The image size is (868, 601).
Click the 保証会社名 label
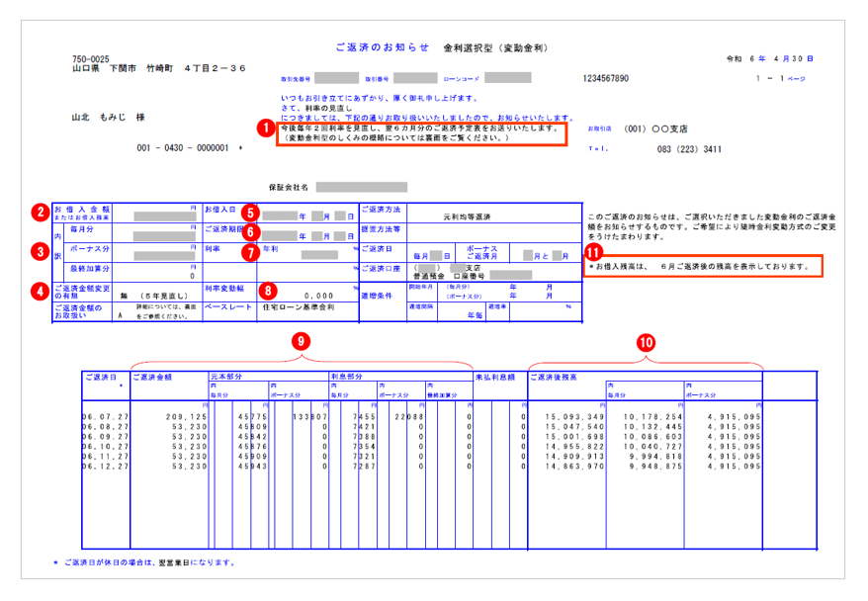[x=289, y=188]
